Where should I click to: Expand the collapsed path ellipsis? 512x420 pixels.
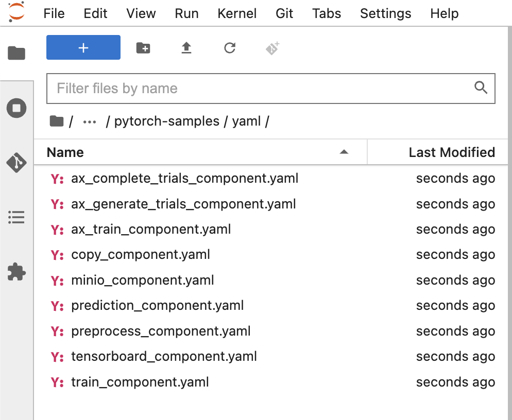(90, 121)
